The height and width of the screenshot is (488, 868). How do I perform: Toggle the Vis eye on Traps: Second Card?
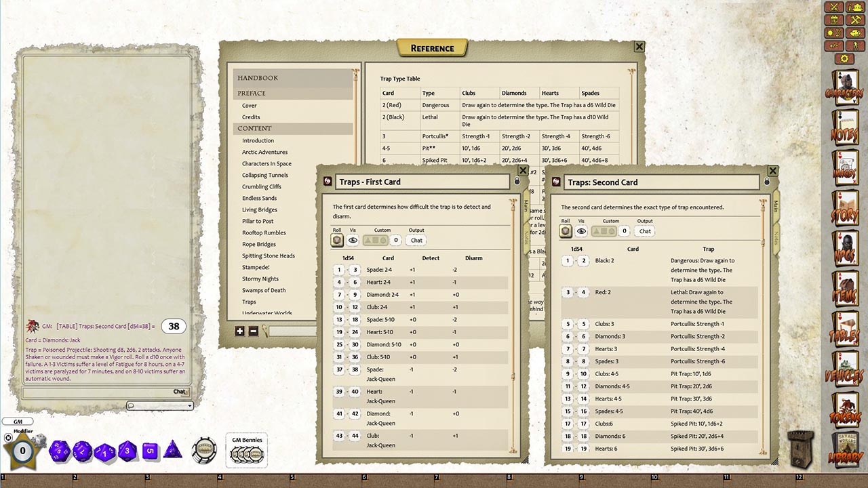point(582,231)
